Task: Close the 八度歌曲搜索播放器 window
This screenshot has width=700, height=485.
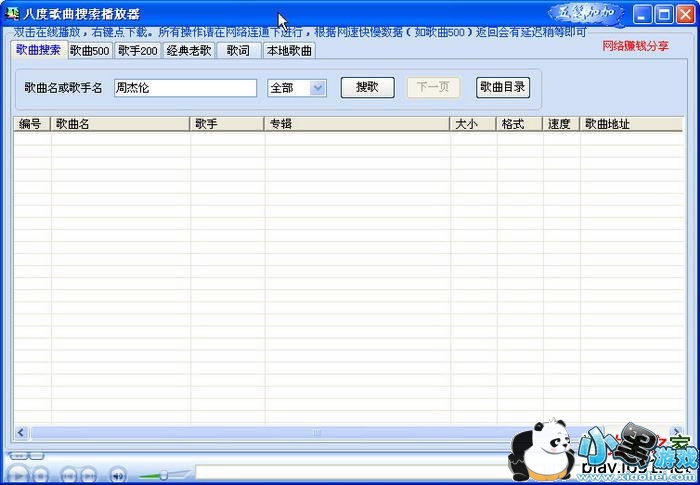Action: pos(685,14)
